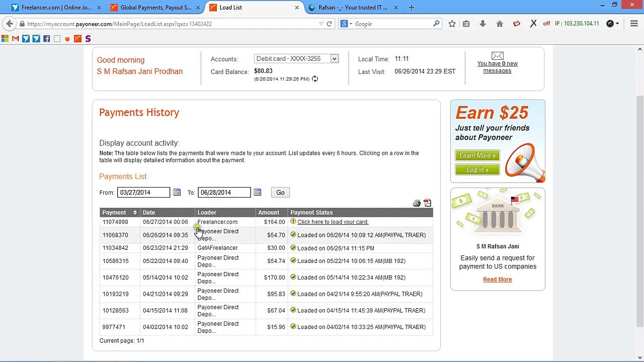The image size is (644, 362).
Task: Sort by Payment column
Action: (x=120, y=213)
